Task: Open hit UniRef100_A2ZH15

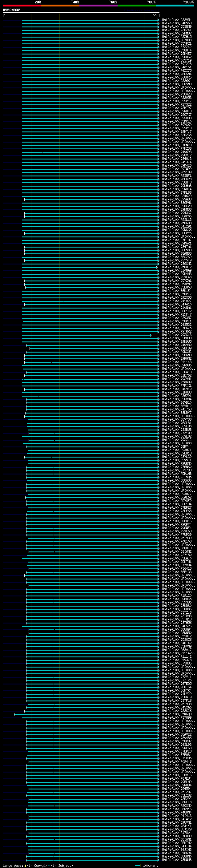Action: [176, 37]
